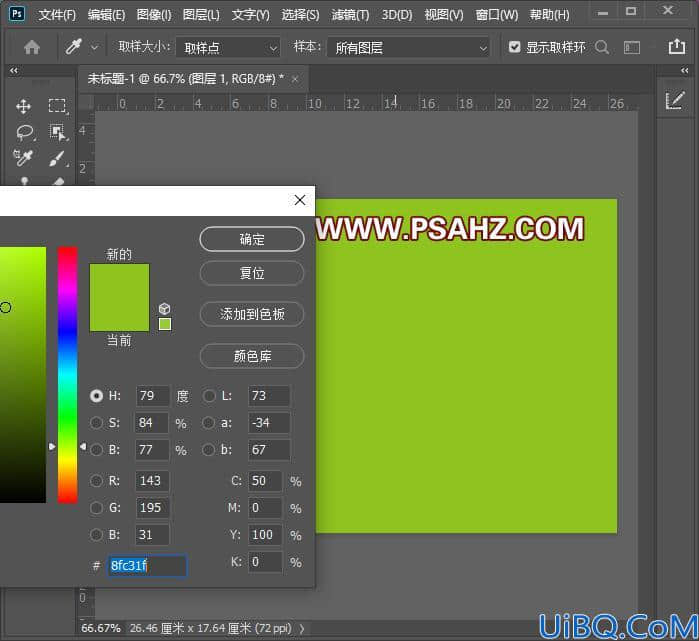Expand the left toolbox panel arrows

tap(14, 70)
